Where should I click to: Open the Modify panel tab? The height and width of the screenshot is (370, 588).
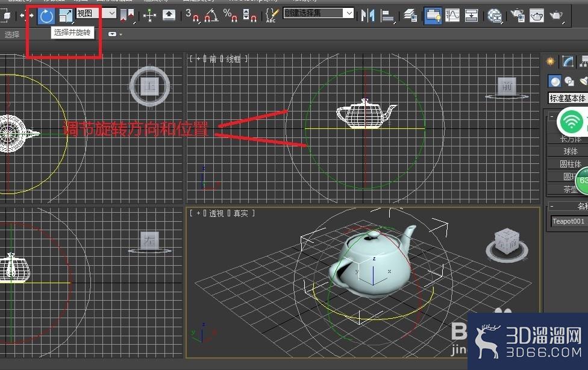[568, 61]
